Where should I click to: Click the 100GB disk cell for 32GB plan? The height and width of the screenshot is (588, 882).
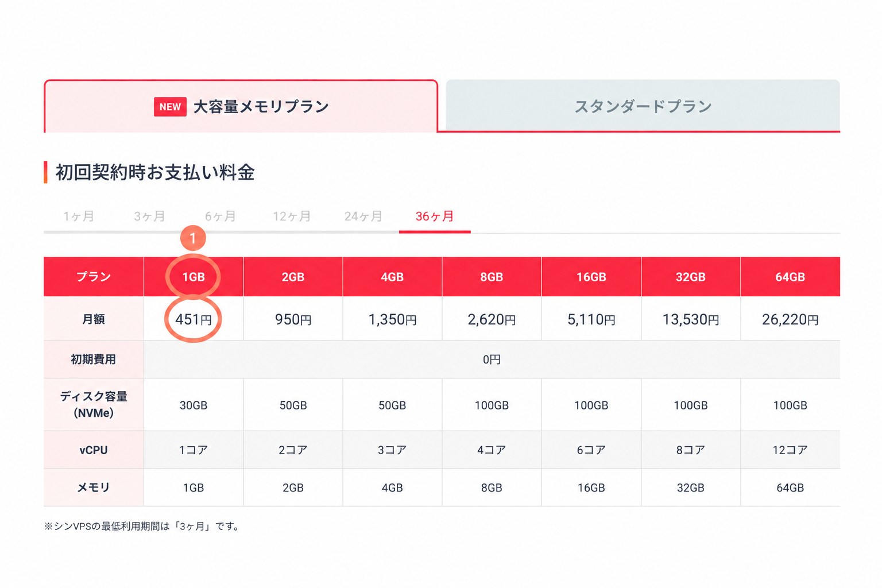691,405
